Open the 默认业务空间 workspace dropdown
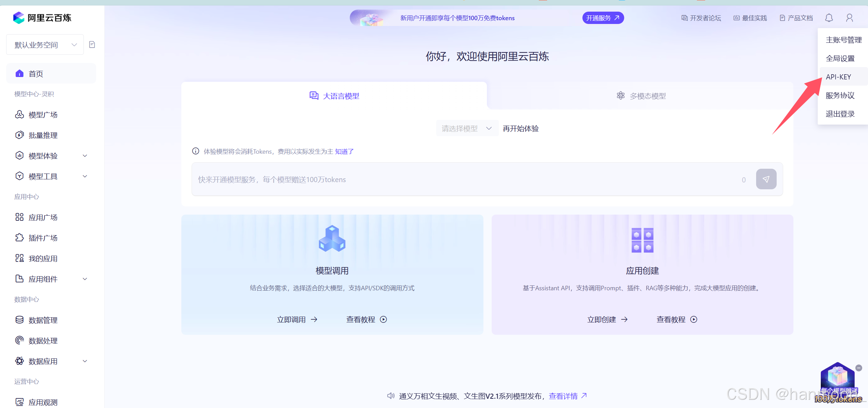This screenshot has width=868, height=408. 45,45
